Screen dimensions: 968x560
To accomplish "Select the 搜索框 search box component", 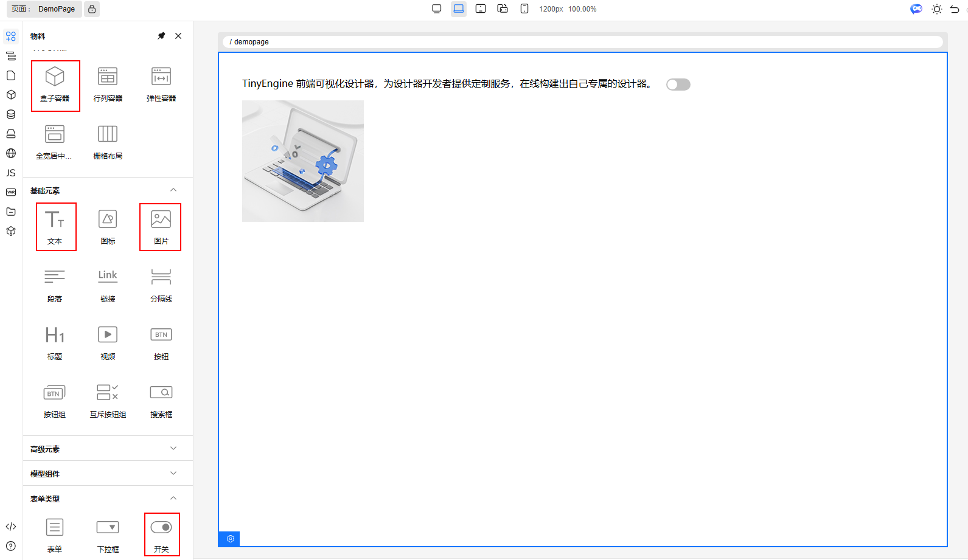I will [161, 399].
